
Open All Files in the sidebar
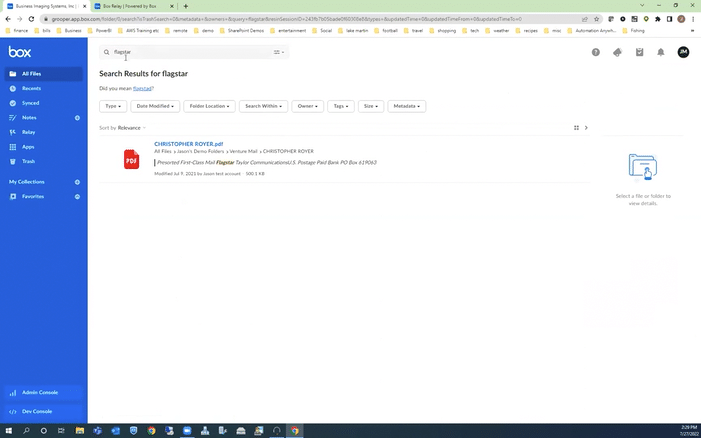click(43, 74)
